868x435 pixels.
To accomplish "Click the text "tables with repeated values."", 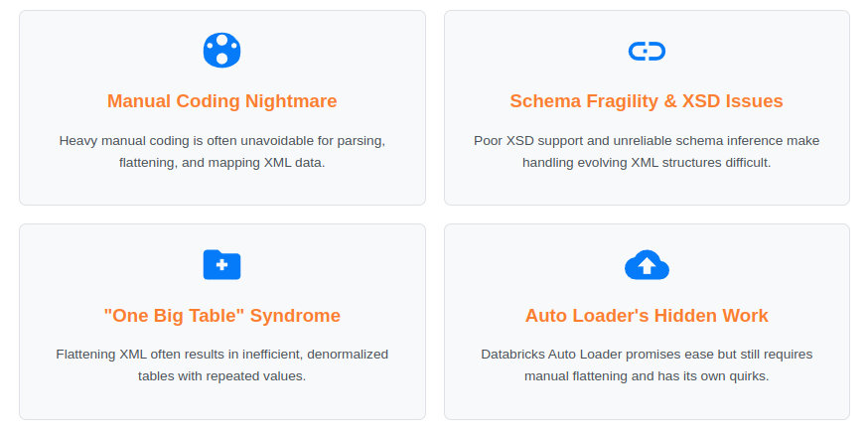I will click(222, 376).
